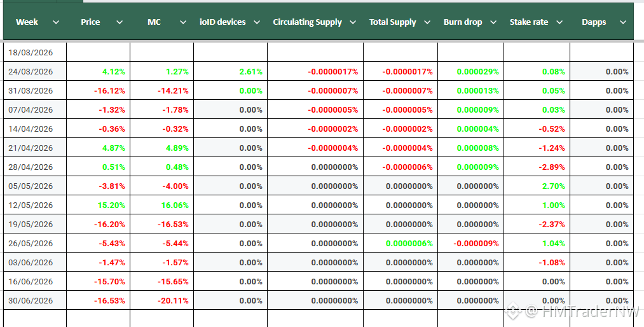Viewport: 644px width, 327px height.
Task: Select the Stake rate cell -2.37%
Action: (537, 225)
